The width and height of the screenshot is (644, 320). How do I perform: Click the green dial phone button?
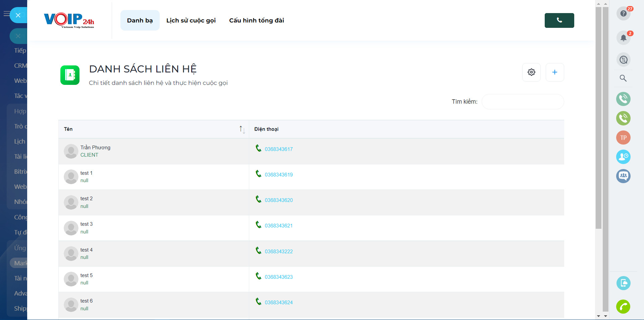click(559, 20)
